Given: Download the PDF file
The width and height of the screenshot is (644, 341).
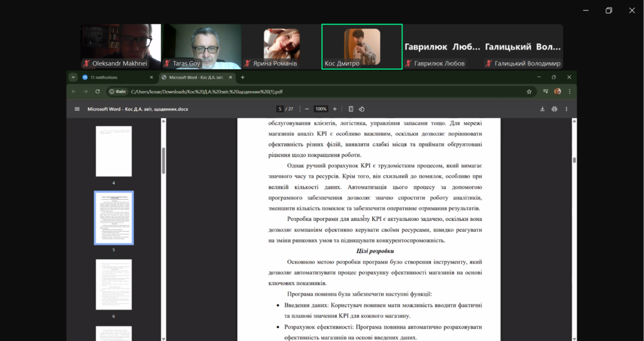Looking at the screenshot, I should pyautogui.click(x=542, y=109).
